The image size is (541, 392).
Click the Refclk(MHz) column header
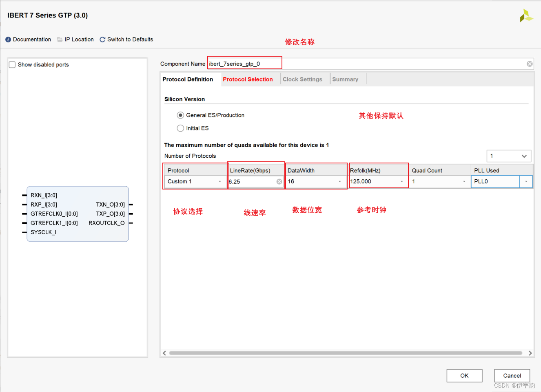pos(378,170)
